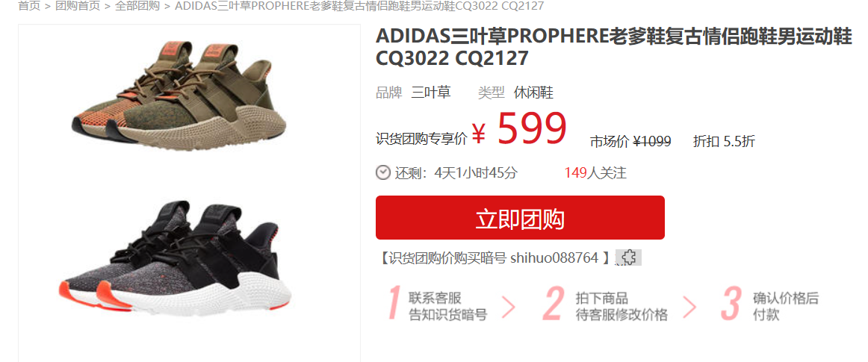The width and height of the screenshot is (868, 362).
Task: Click the 149人关注 follower count
Action: point(595,172)
